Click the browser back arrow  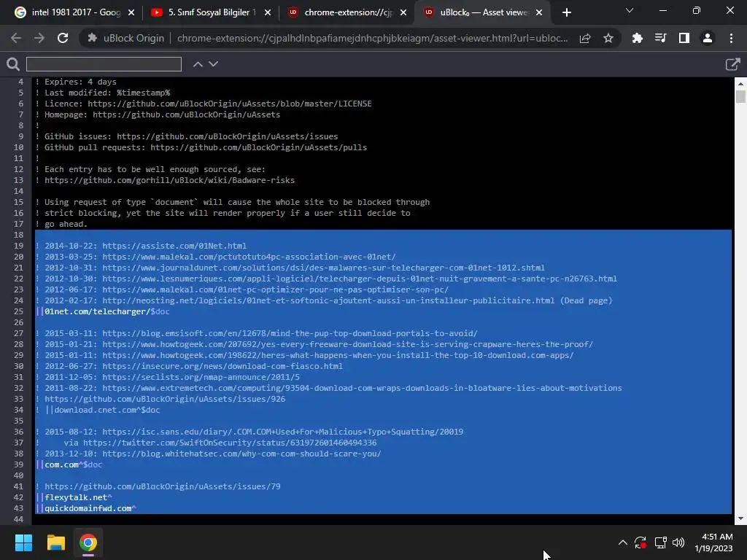click(x=16, y=38)
